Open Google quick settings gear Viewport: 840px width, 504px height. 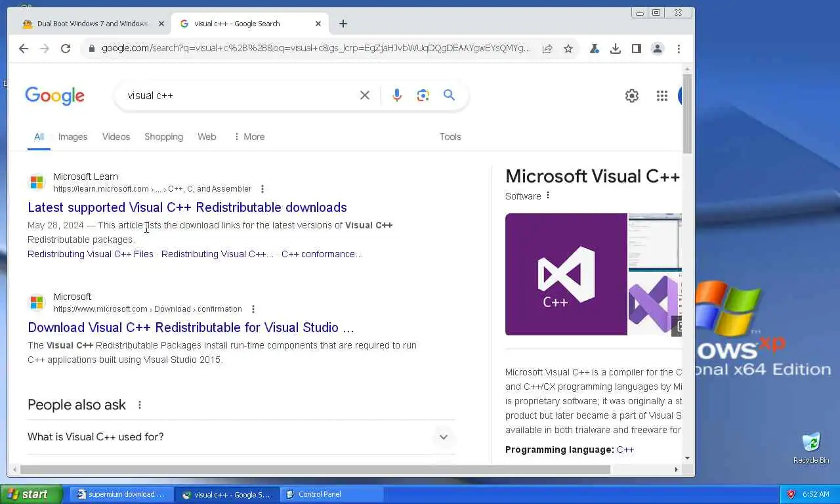632,96
